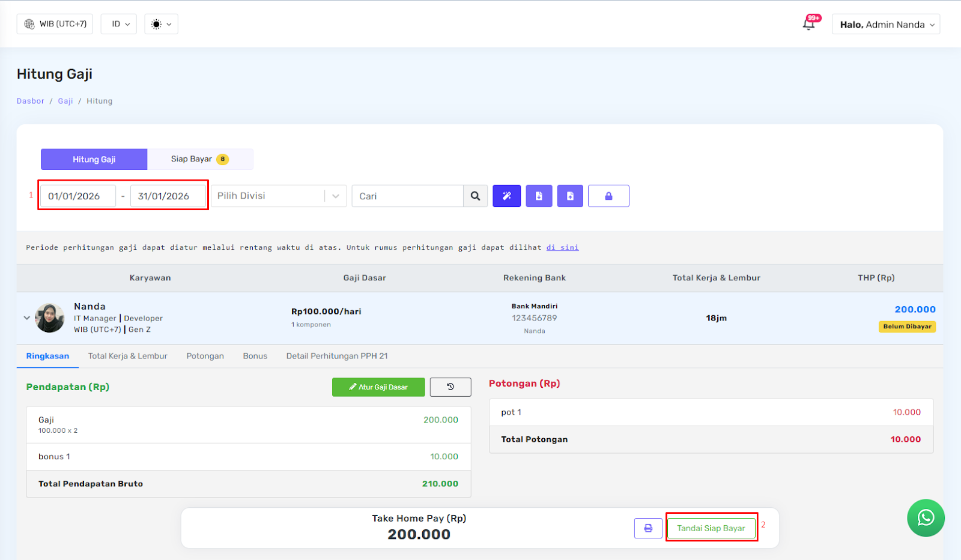961x560 pixels.
Task: Click the magnifier search button
Action: point(475,196)
